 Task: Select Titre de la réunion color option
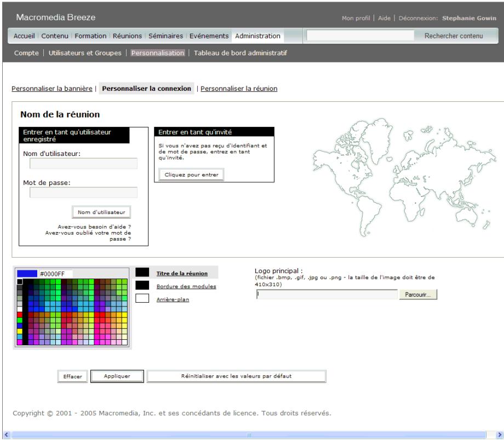coord(182,274)
